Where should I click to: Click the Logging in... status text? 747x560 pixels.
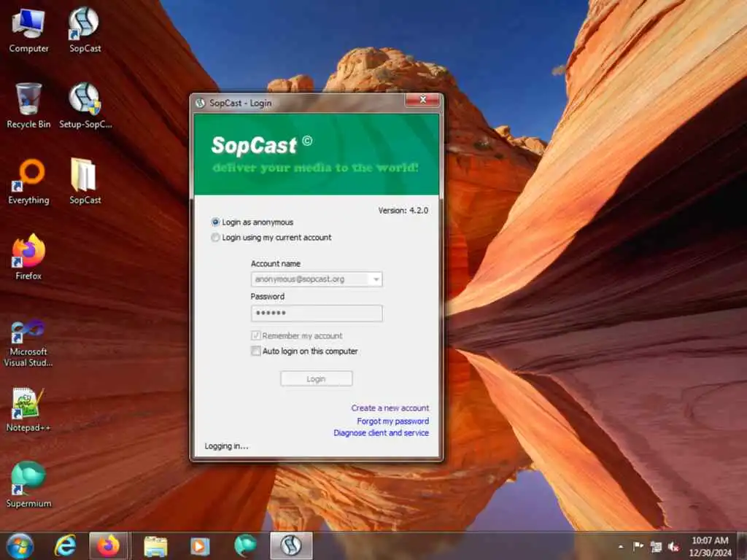tap(226, 446)
